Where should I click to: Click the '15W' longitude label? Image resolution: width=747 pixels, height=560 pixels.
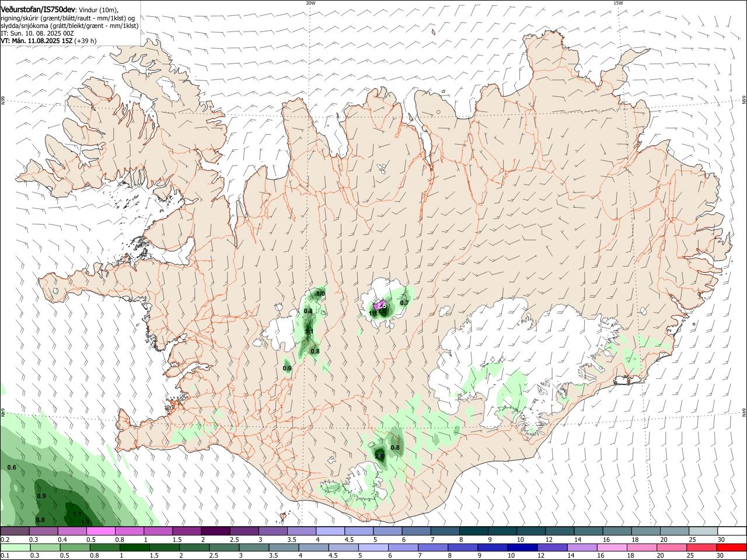(x=618, y=3)
